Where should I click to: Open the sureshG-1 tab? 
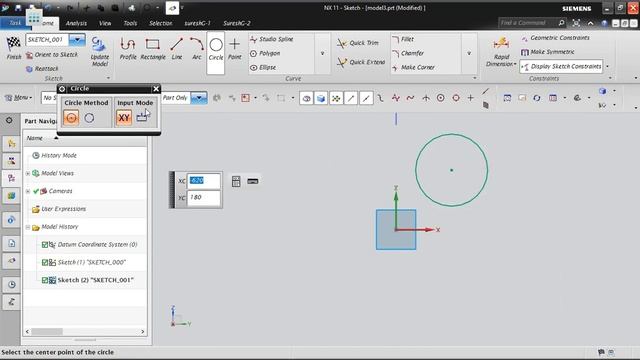[197, 23]
